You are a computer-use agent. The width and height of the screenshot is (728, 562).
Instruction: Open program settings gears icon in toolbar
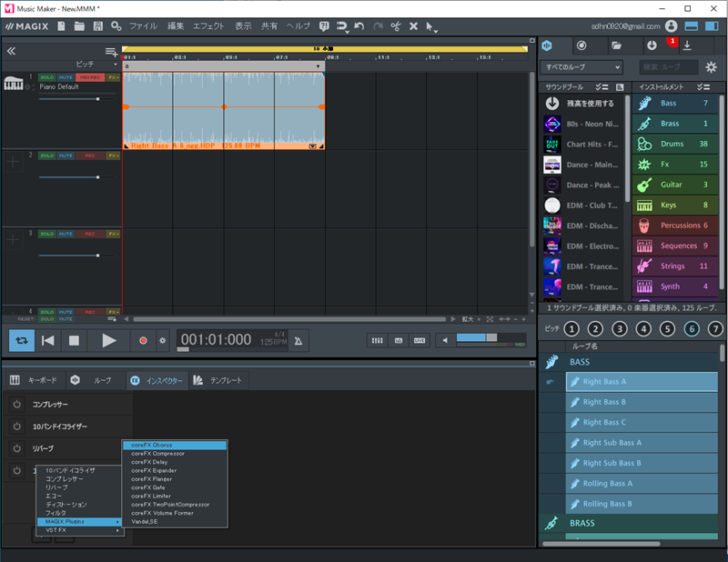click(x=116, y=26)
